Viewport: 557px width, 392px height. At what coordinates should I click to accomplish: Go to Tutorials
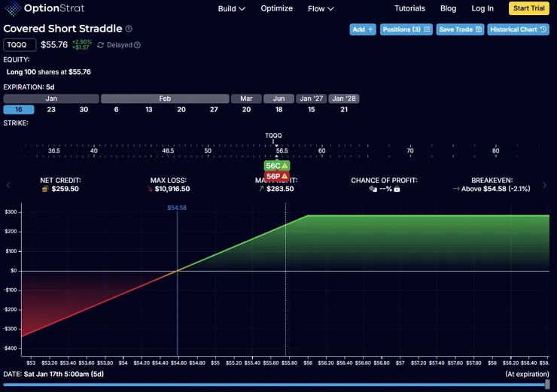[x=409, y=8]
